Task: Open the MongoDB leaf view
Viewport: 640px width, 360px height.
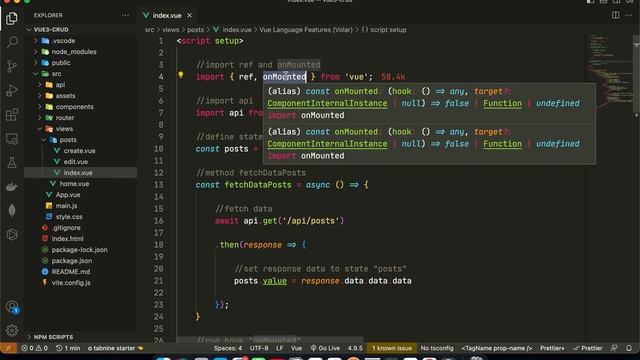Action: 12,211
